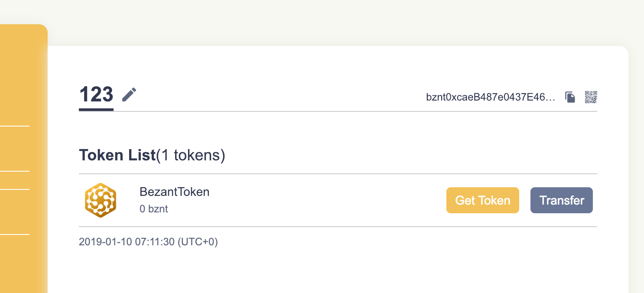Image resolution: width=644 pixels, height=293 pixels.
Task: Click the (UTC+0) timezone label
Action: 198,242
